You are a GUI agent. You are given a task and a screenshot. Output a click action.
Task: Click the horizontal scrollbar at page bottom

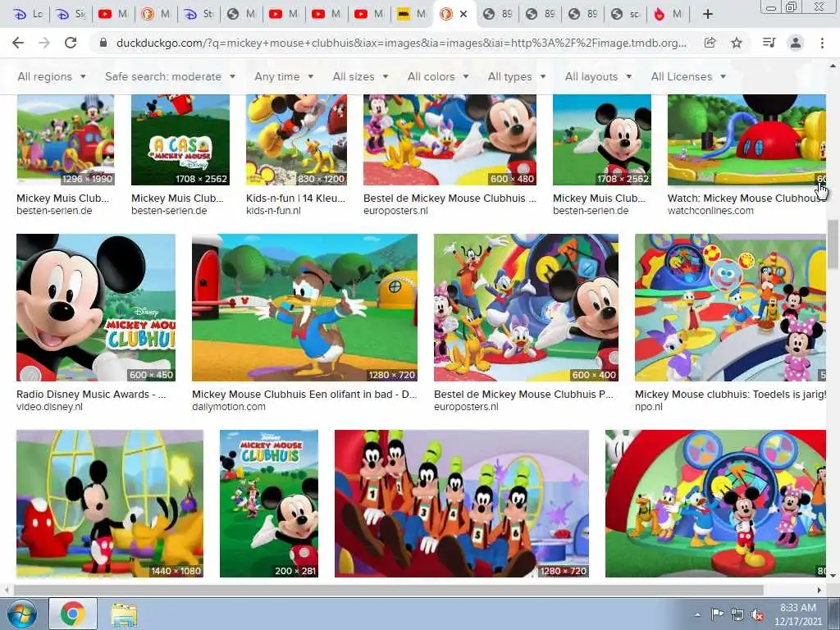pos(388,590)
